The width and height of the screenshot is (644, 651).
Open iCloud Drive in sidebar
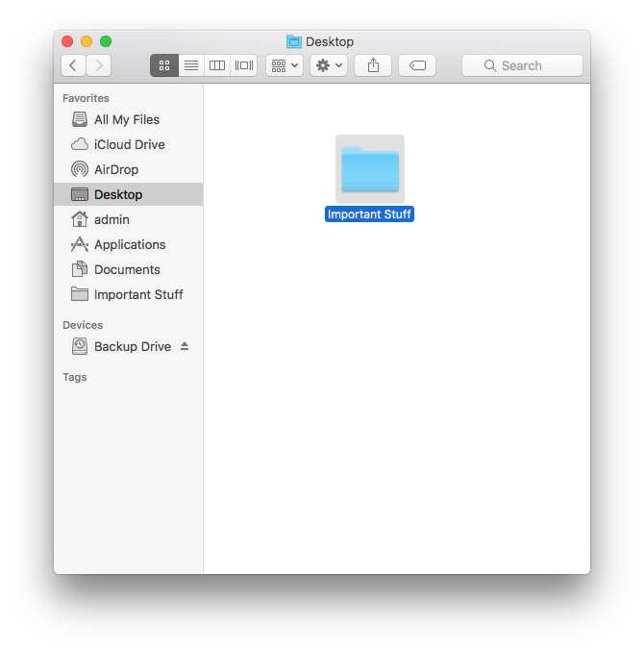(x=129, y=144)
